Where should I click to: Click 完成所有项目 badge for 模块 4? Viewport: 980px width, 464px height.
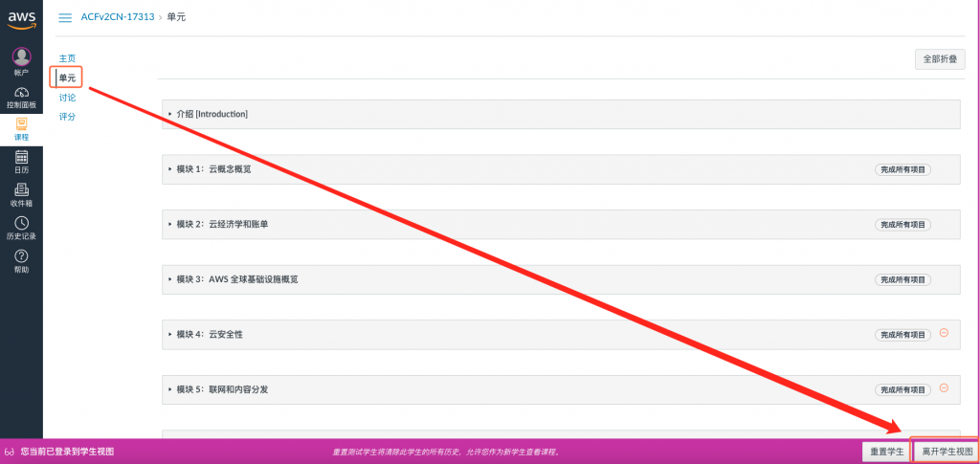[x=902, y=334]
